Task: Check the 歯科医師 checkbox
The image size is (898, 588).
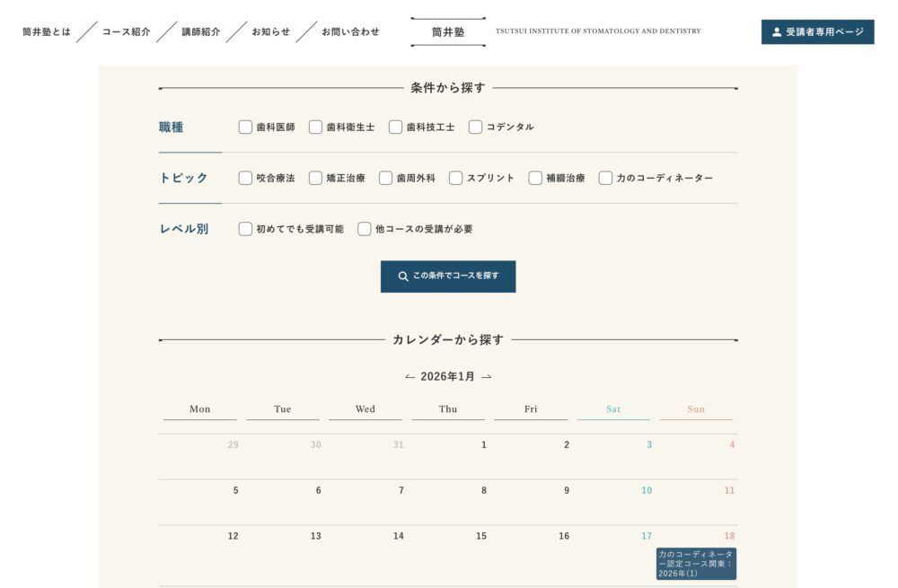Action: coord(245,127)
